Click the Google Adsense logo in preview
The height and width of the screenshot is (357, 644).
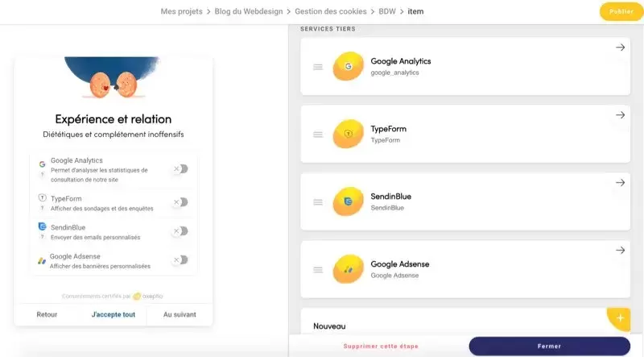[42, 261]
